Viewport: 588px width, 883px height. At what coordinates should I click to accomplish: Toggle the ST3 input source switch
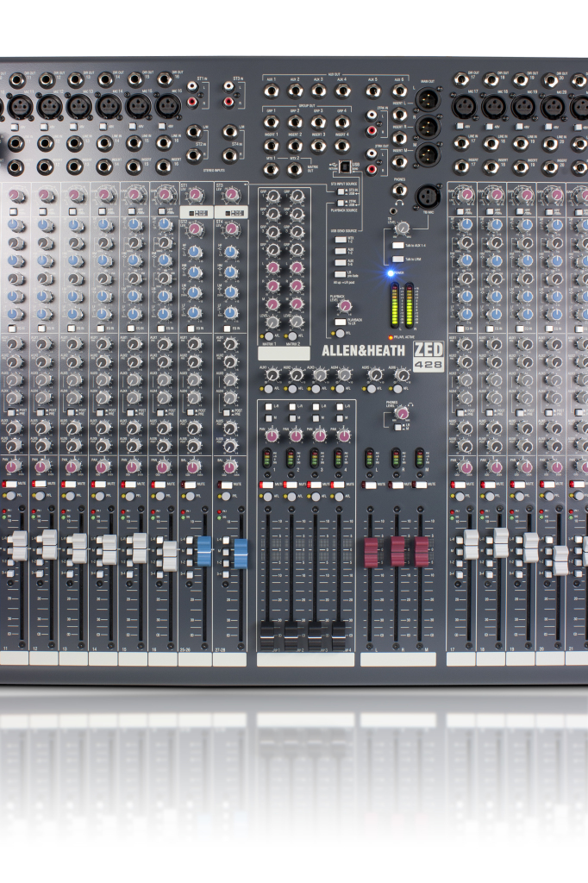pyautogui.click(x=341, y=191)
